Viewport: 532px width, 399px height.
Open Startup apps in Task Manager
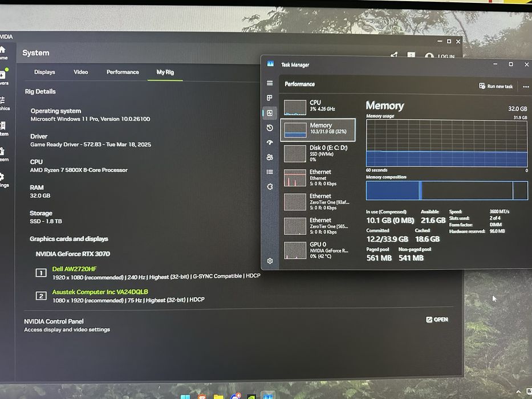[270, 142]
